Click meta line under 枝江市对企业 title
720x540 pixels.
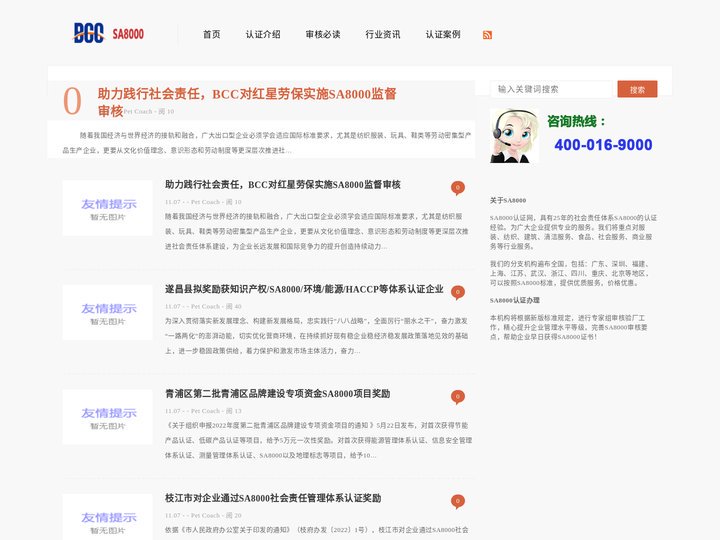[x=203, y=515]
